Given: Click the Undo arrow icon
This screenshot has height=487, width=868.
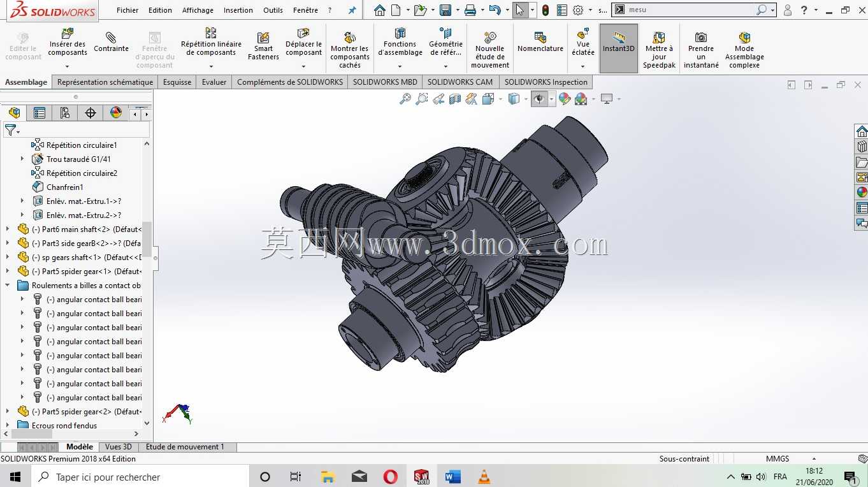Looking at the screenshot, I should pos(495,10).
